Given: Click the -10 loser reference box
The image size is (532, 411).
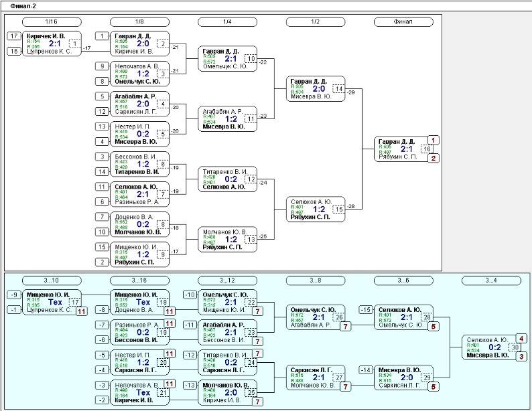Looking at the screenshot, I should tap(190, 295).
